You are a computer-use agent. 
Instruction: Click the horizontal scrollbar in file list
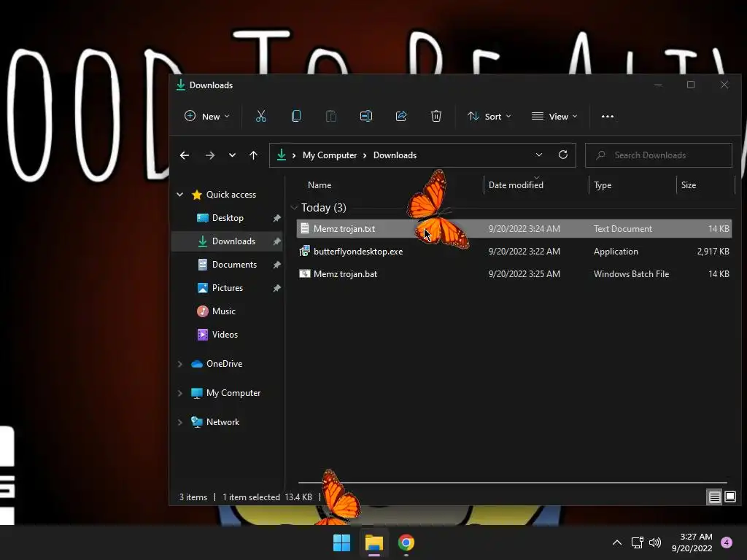pos(512,483)
